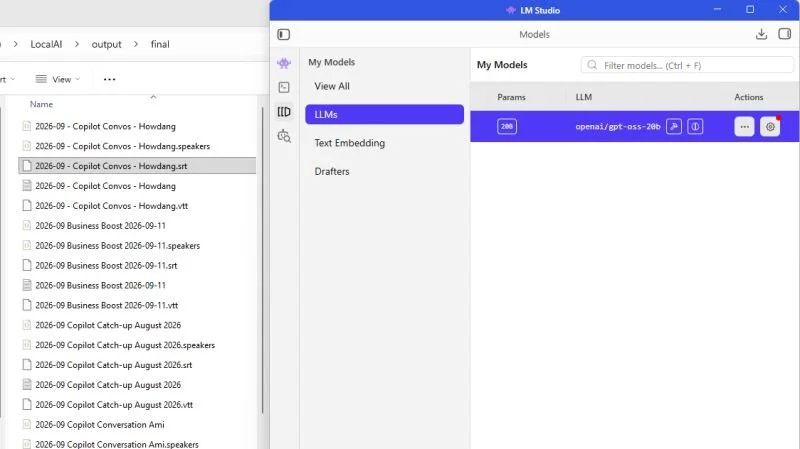Select the LLMs category
The height and width of the screenshot is (449, 800).
384,114
